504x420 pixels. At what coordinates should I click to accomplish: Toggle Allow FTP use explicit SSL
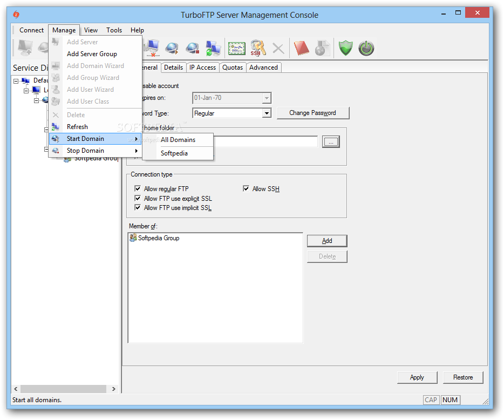[x=138, y=198]
